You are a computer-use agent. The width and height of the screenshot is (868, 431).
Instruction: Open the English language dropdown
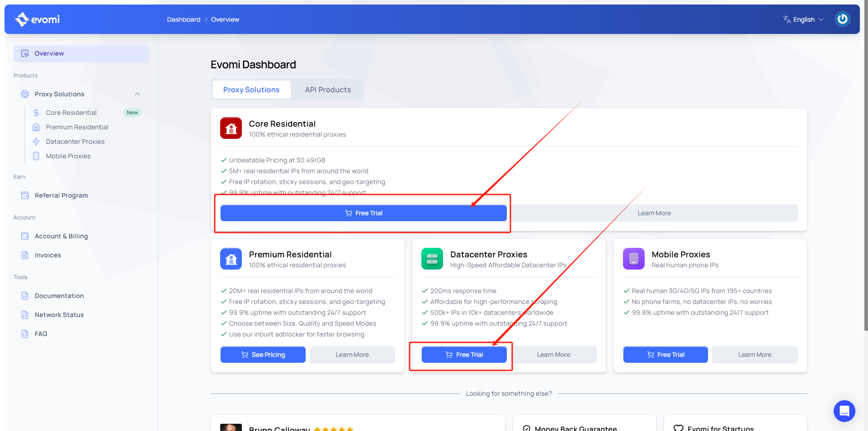pyautogui.click(x=803, y=19)
